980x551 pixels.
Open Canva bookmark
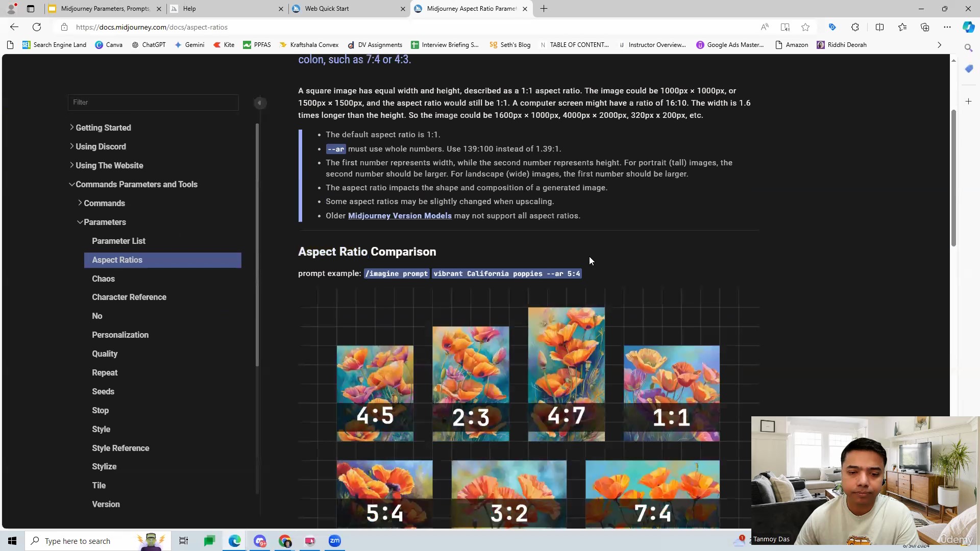109,45
